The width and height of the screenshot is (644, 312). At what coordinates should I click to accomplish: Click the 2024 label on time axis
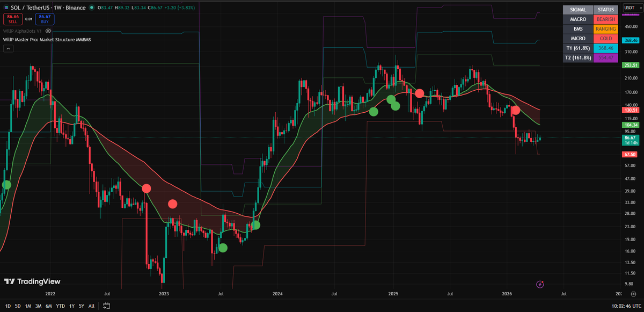[278, 294]
